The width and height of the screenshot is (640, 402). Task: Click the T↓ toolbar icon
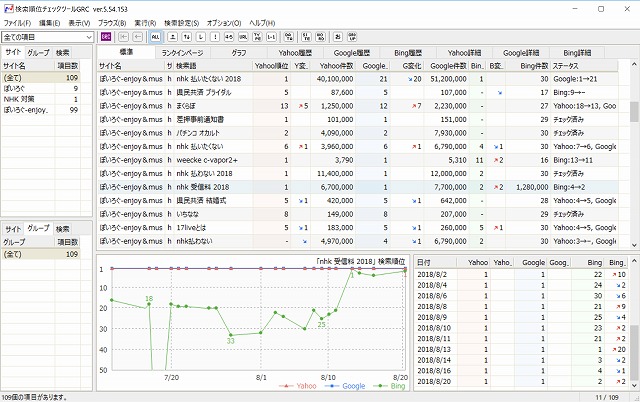(187, 37)
